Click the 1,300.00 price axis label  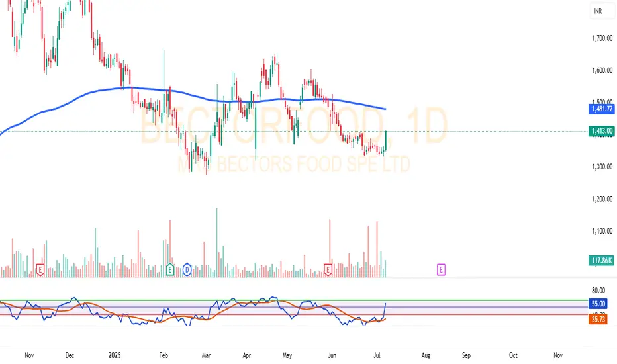602,167
